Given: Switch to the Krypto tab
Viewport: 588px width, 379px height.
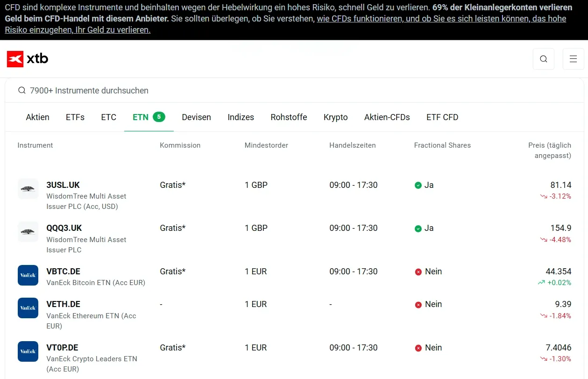Looking at the screenshot, I should pos(335,117).
